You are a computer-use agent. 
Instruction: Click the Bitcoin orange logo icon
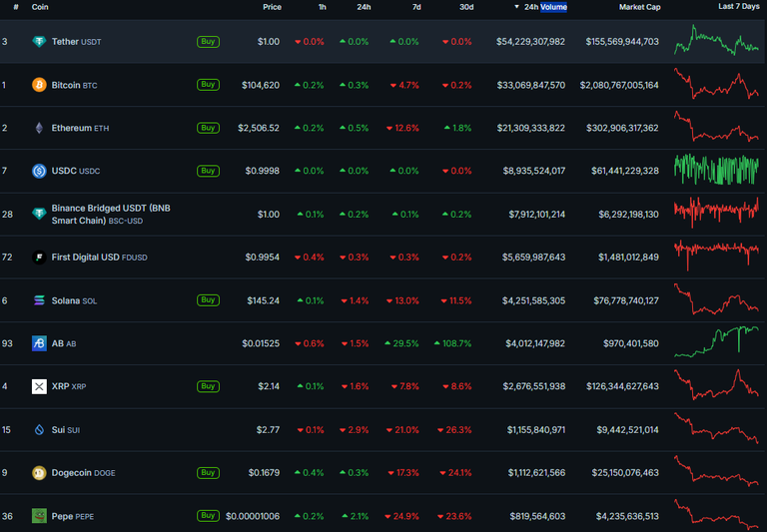tap(39, 85)
